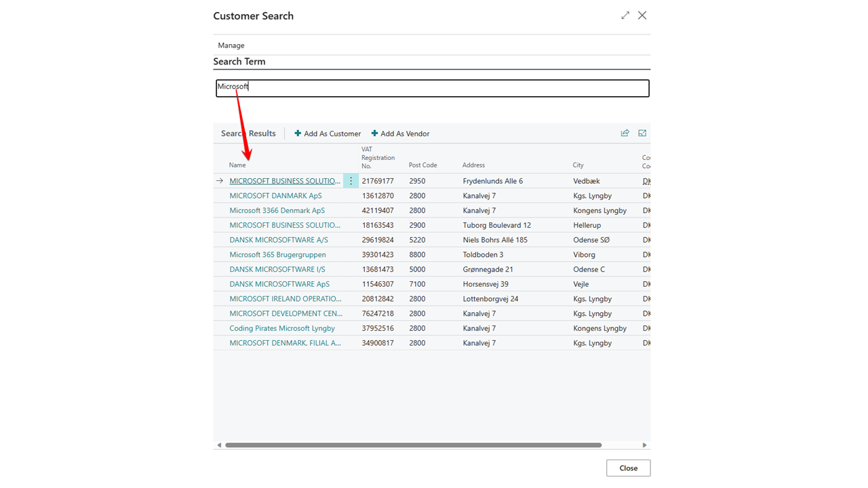
Task: Open the Manage menu
Action: [x=231, y=45]
